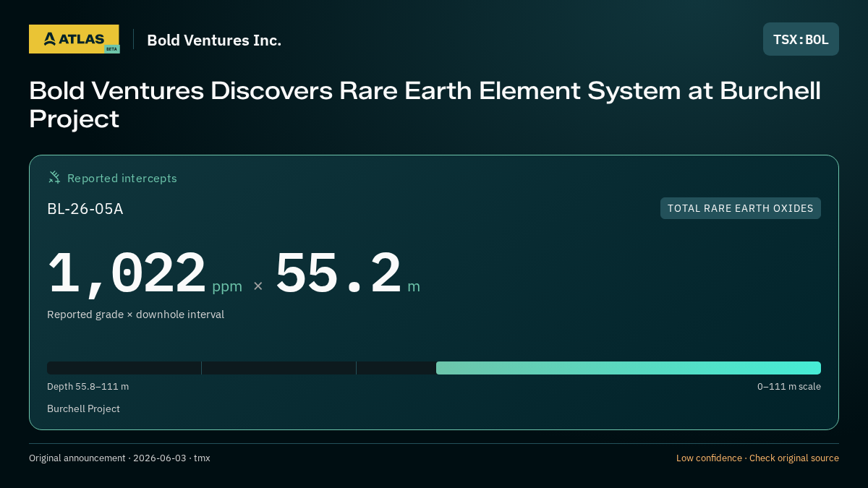Select the TSX:BOL ticker badge
Screen dimensions: 868x488
(x=801, y=39)
